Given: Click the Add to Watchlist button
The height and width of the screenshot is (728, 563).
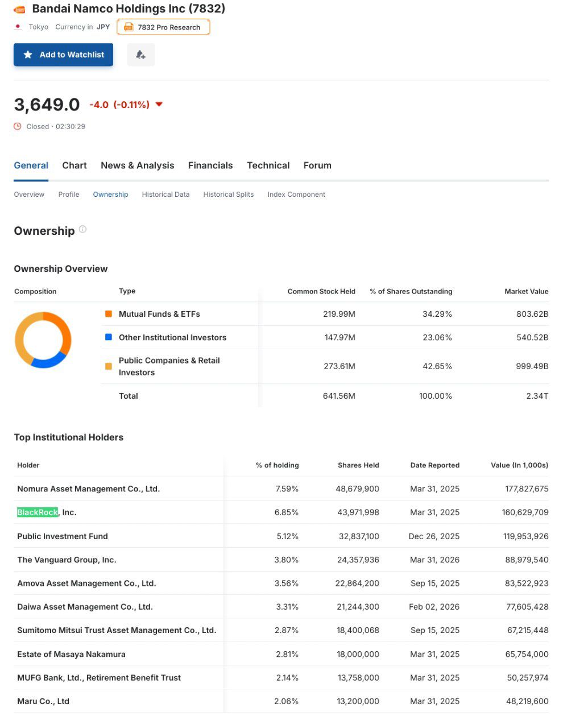Looking at the screenshot, I should [x=63, y=55].
